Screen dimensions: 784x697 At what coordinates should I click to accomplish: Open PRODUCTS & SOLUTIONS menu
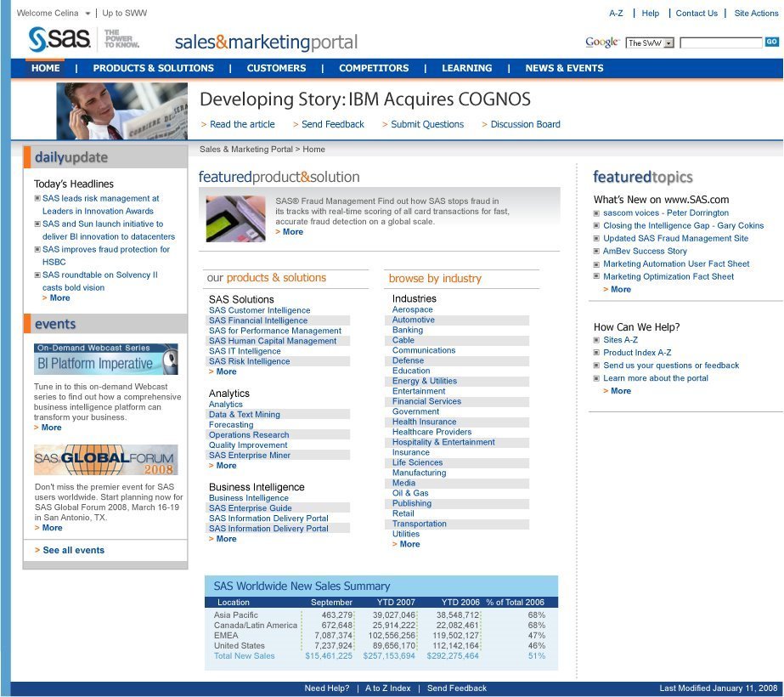[x=153, y=68]
